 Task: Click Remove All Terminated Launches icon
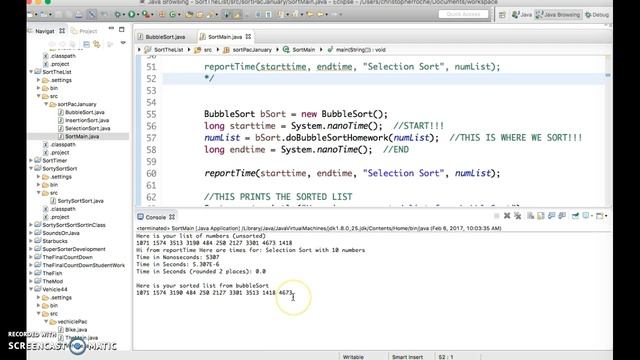[518, 216]
